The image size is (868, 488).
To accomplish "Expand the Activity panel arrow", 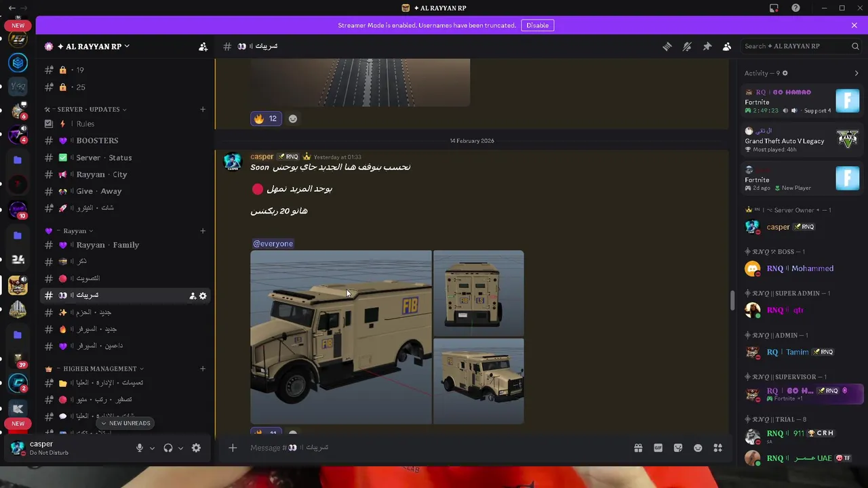I will click(x=856, y=73).
